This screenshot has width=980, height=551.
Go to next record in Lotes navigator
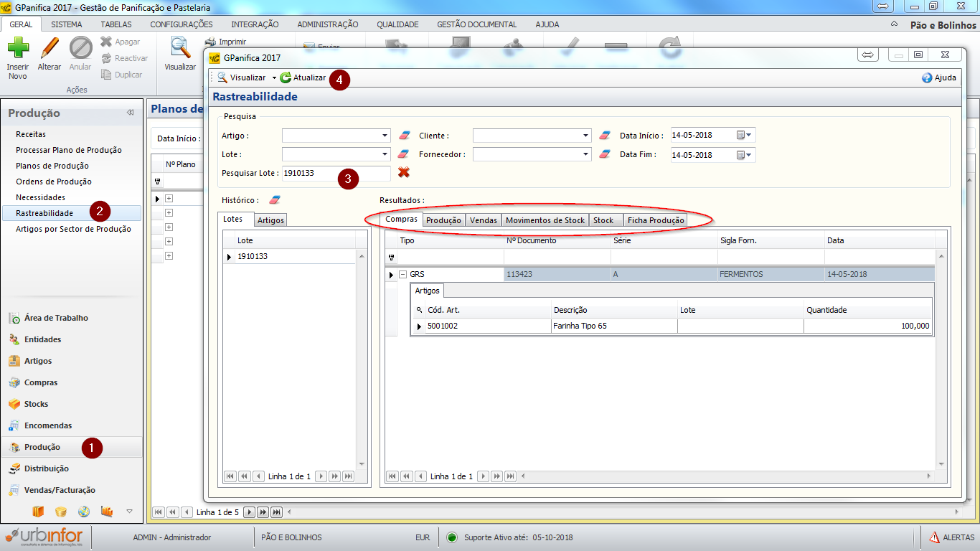click(321, 476)
